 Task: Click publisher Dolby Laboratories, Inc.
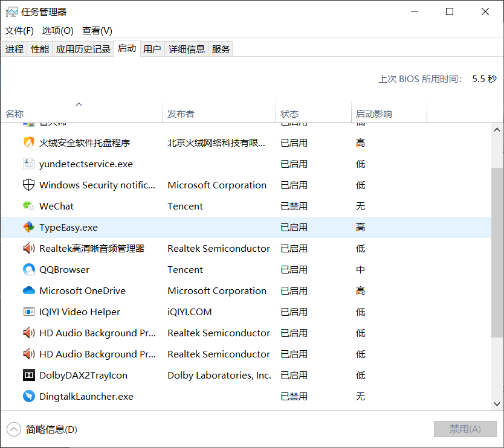tap(219, 376)
